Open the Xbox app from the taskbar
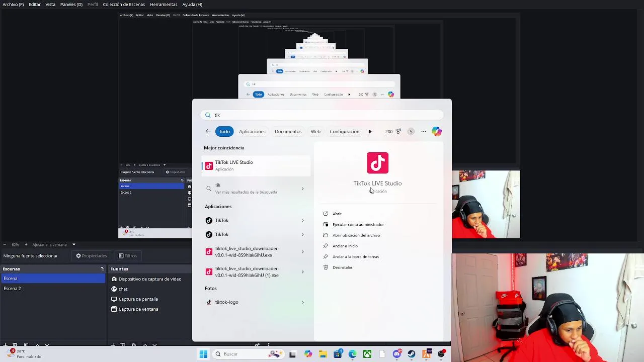Image resolution: width=644 pixels, height=362 pixels. click(367, 354)
